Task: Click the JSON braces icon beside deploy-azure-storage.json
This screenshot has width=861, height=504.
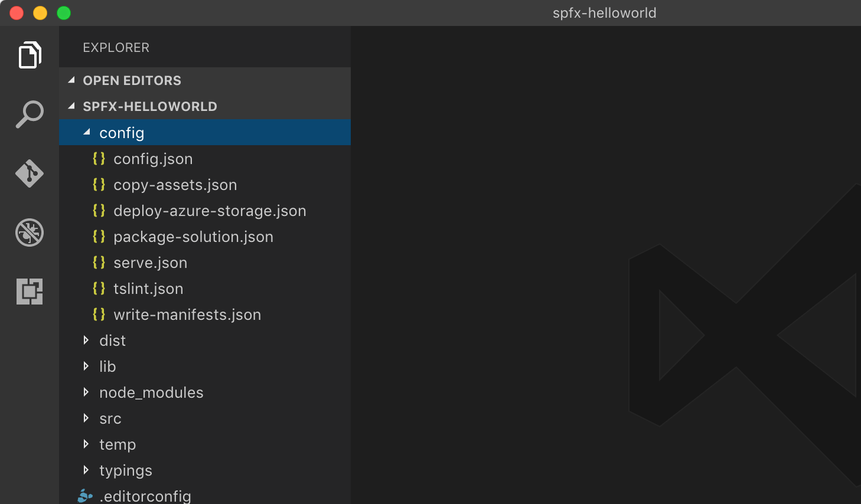Action: pos(99,211)
